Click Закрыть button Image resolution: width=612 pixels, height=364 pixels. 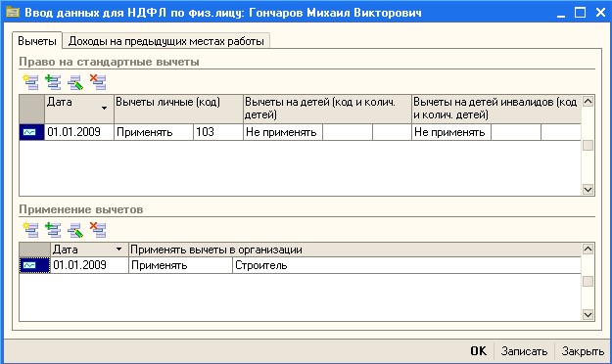coord(583,351)
